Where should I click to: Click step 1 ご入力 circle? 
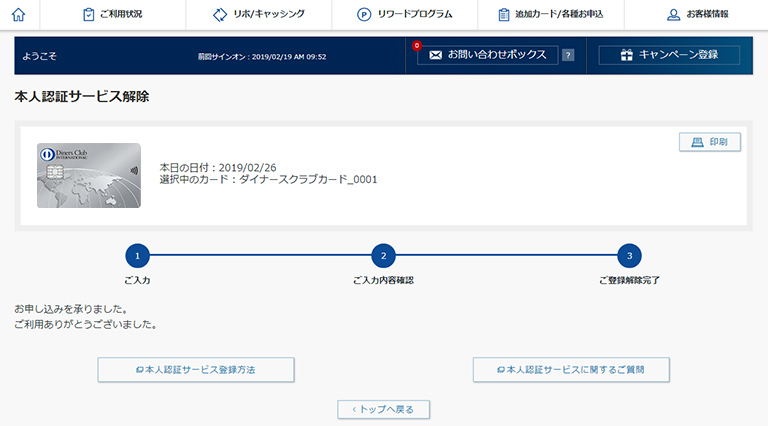pos(137,255)
